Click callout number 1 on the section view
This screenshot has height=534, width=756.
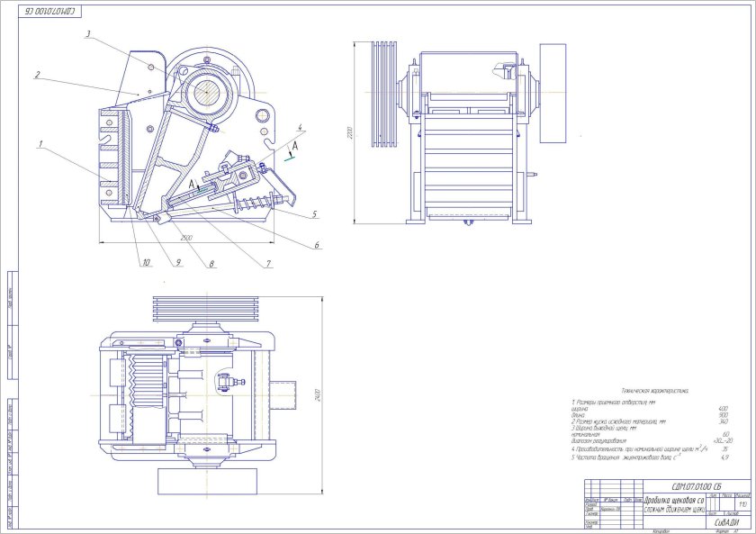point(40,142)
